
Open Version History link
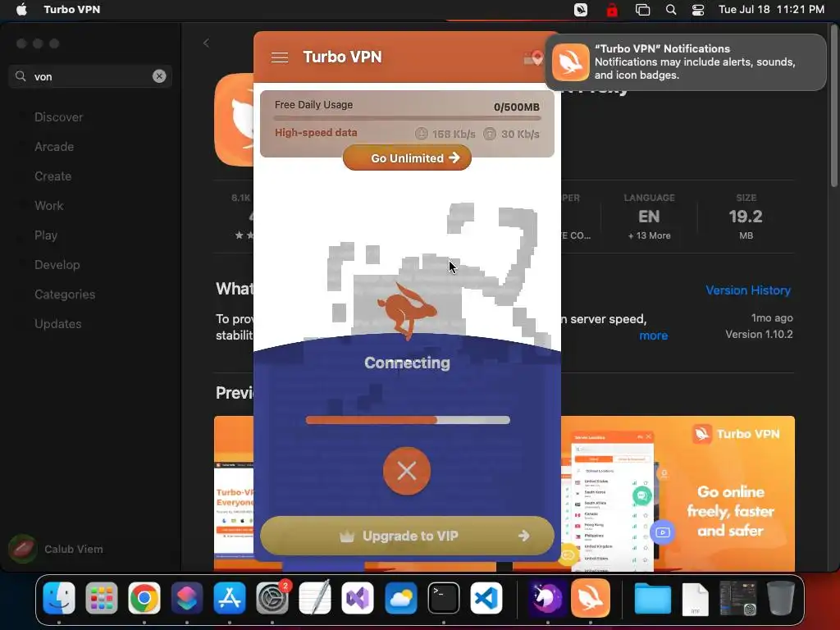748,290
